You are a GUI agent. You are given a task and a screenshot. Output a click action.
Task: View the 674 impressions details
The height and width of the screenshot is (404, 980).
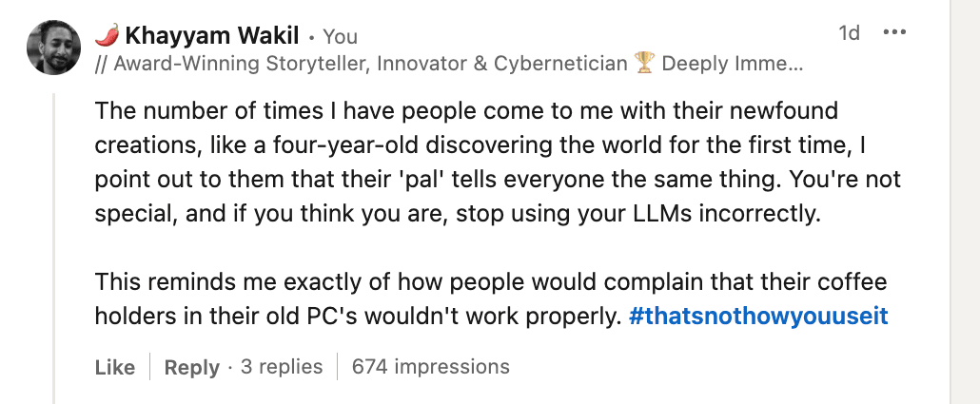(x=430, y=367)
